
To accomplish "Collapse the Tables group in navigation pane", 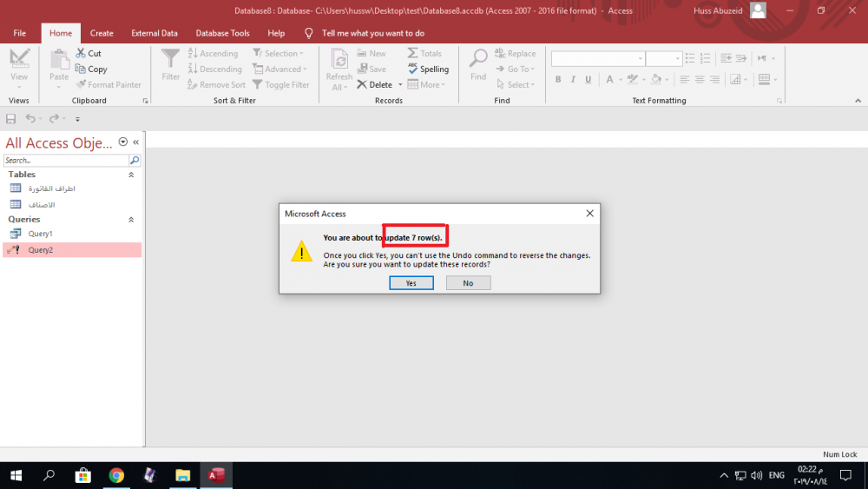I will click(x=131, y=175).
